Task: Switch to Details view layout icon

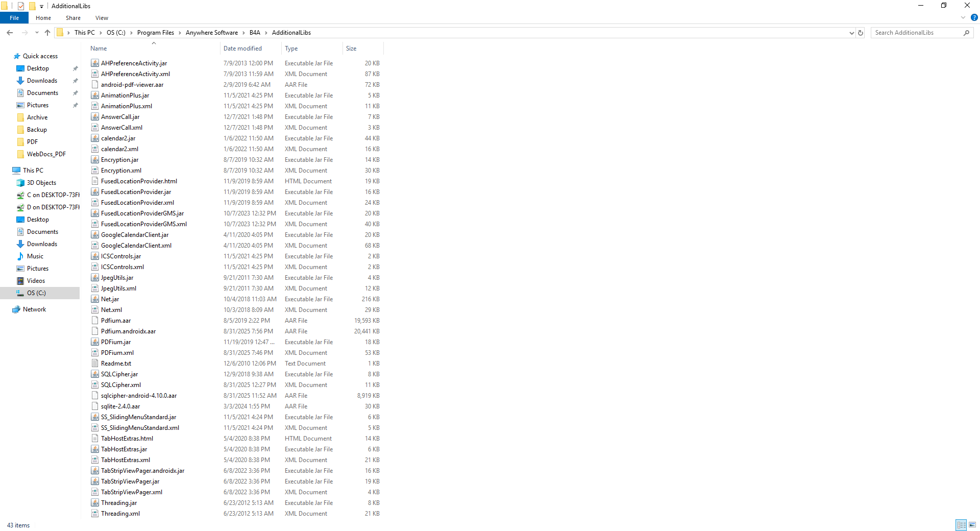Action: pyautogui.click(x=962, y=525)
